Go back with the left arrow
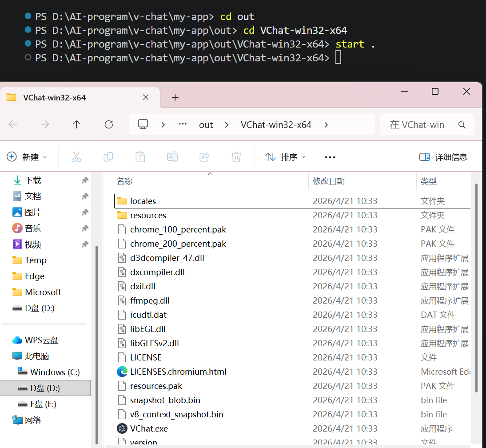The width and height of the screenshot is (486, 448). 13,124
